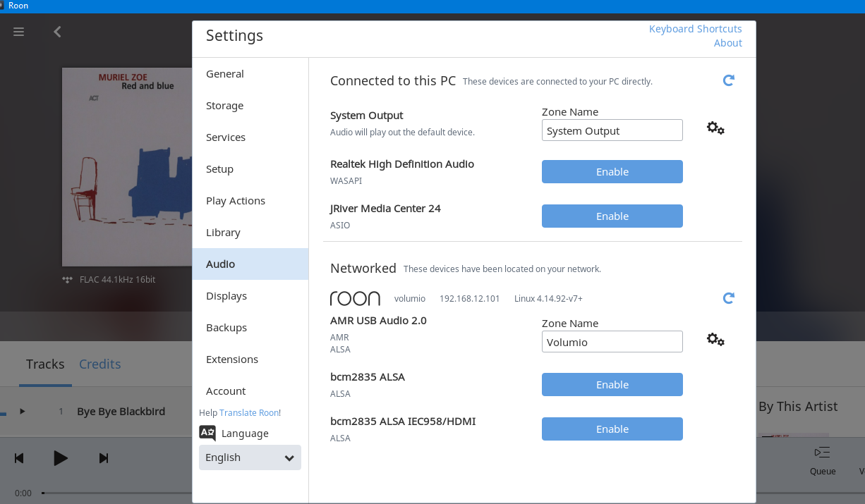Click the playback seek bar

[116, 493]
